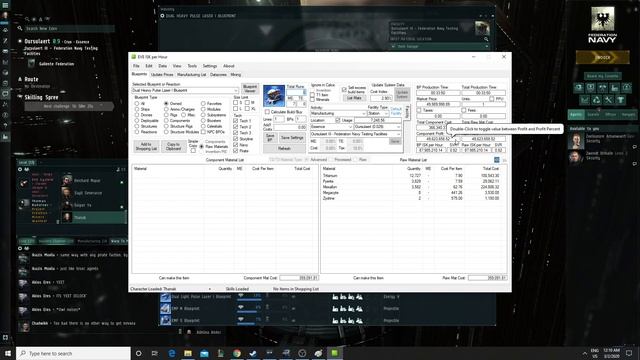Click the Cortana circle icon on taskbar

138,353
